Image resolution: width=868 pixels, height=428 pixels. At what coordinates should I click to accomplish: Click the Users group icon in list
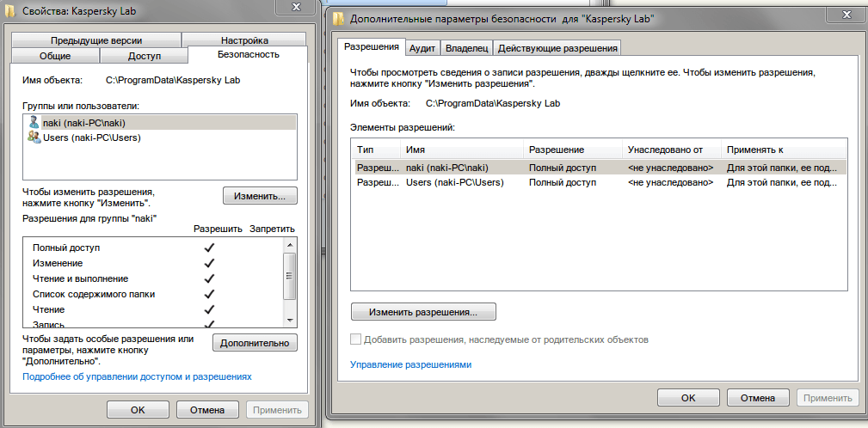(34, 138)
